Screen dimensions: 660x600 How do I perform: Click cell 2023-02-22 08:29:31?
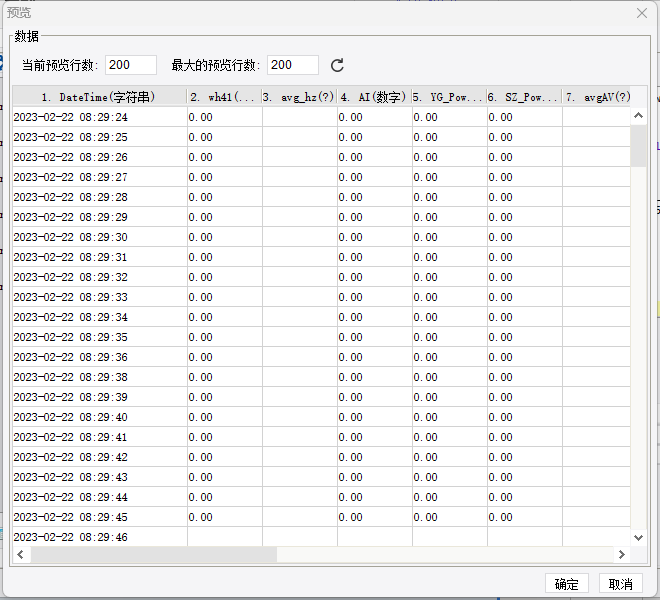tap(100, 257)
